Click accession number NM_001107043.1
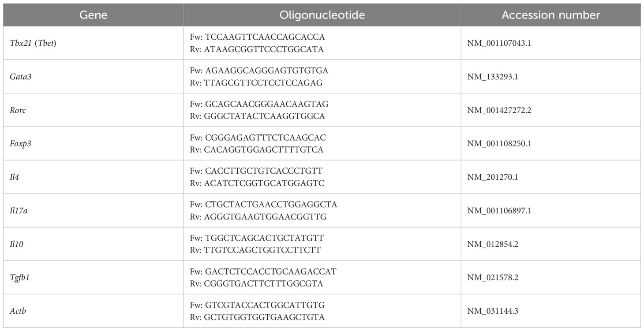Image resolution: width=644 pixels, height=331 pixels. pyautogui.click(x=499, y=43)
